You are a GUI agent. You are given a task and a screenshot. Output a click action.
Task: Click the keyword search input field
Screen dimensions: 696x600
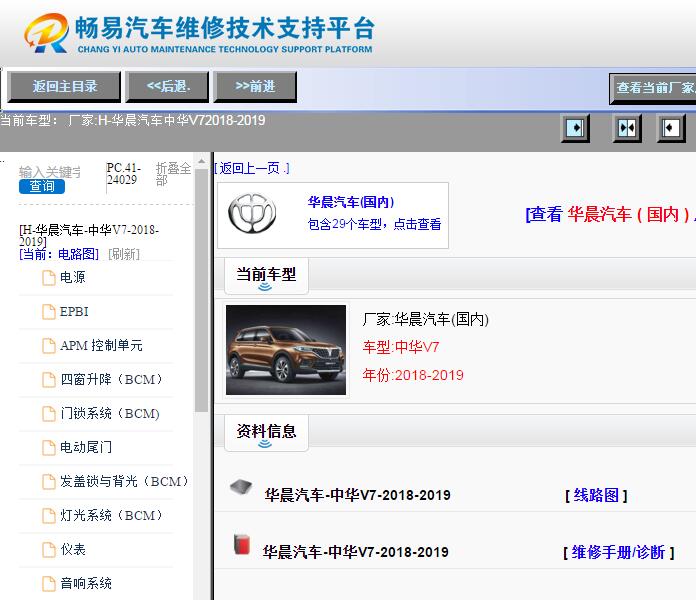(50, 172)
